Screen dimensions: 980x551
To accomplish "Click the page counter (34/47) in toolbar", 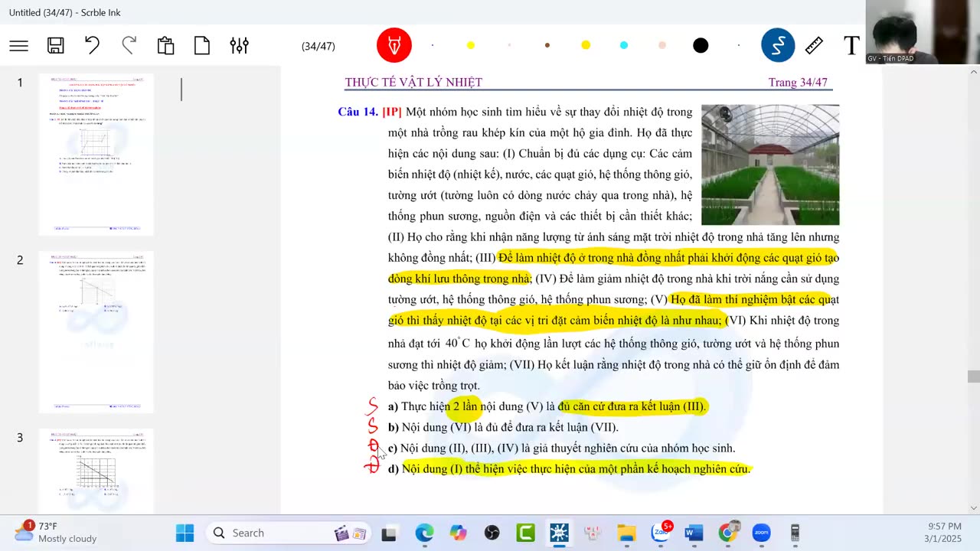I will point(318,46).
